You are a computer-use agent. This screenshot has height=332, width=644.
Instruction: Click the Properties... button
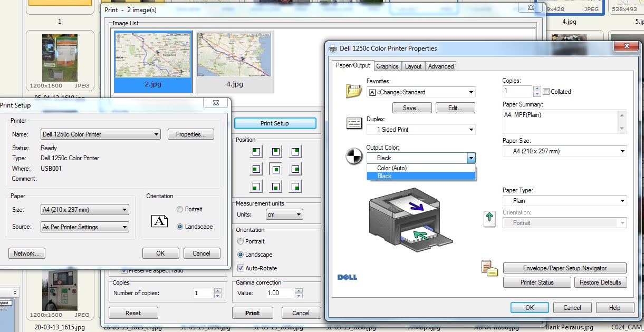coord(191,134)
